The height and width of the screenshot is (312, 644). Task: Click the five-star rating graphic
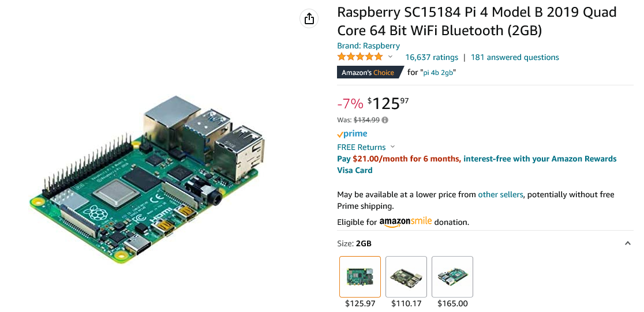pos(360,57)
